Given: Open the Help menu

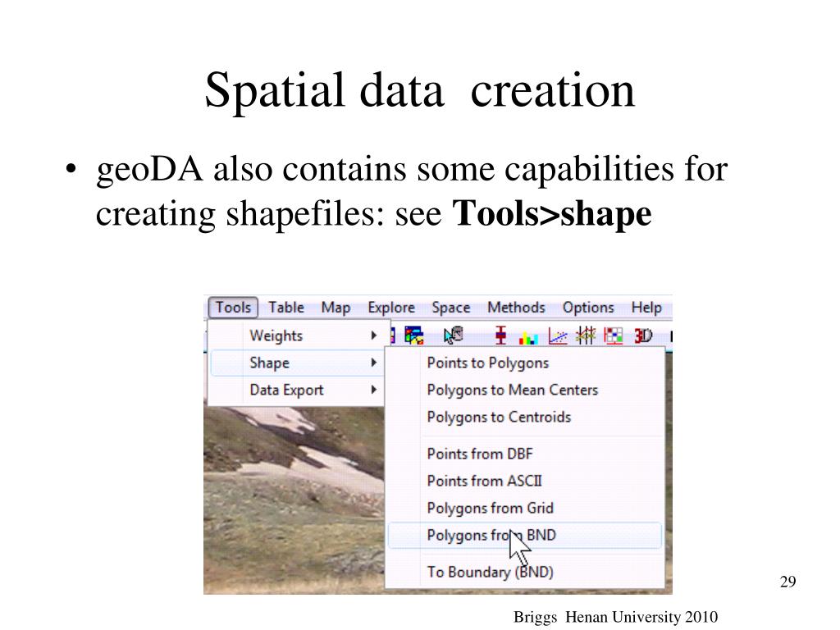Looking at the screenshot, I should point(646,308).
